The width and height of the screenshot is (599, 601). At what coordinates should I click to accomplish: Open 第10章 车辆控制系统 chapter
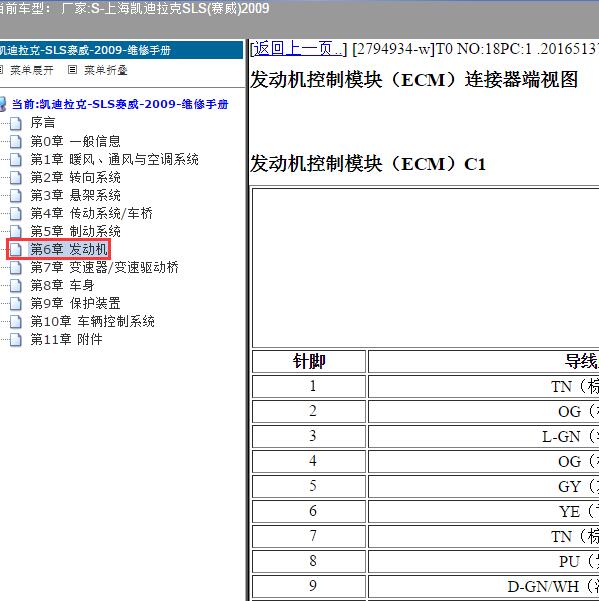[x=93, y=321]
